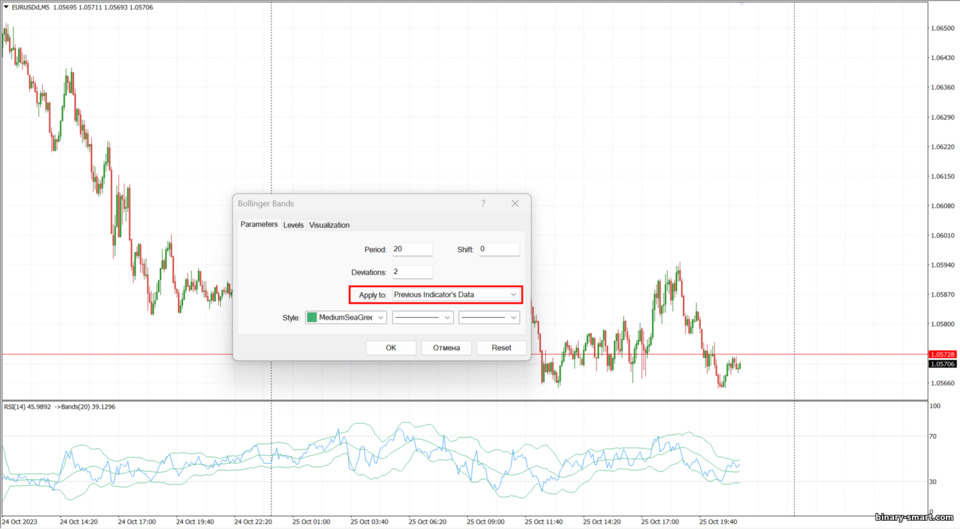The height and width of the screenshot is (529, 960).
Task: Click the RSI level 30 label
Action: pos(933,482)
